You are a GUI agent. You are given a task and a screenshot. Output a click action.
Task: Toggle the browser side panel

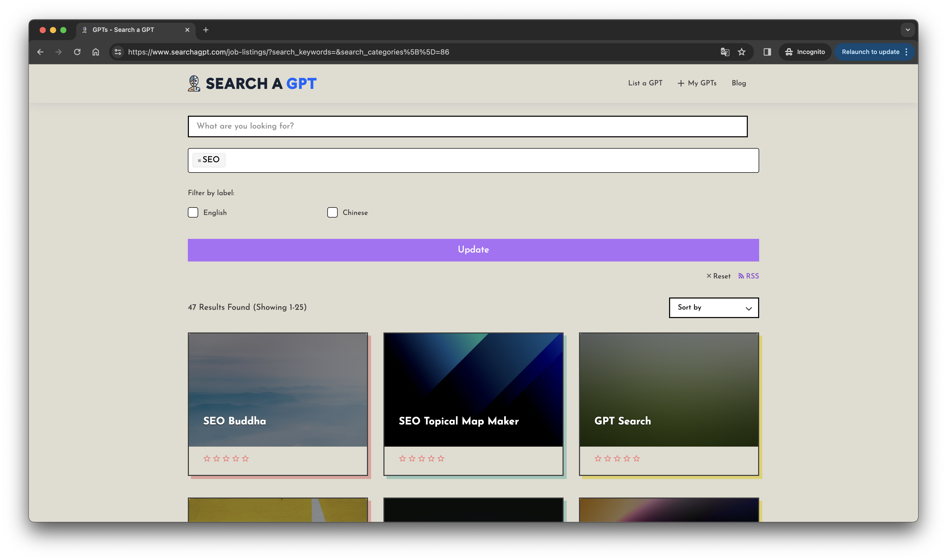(x=767, y=52)
